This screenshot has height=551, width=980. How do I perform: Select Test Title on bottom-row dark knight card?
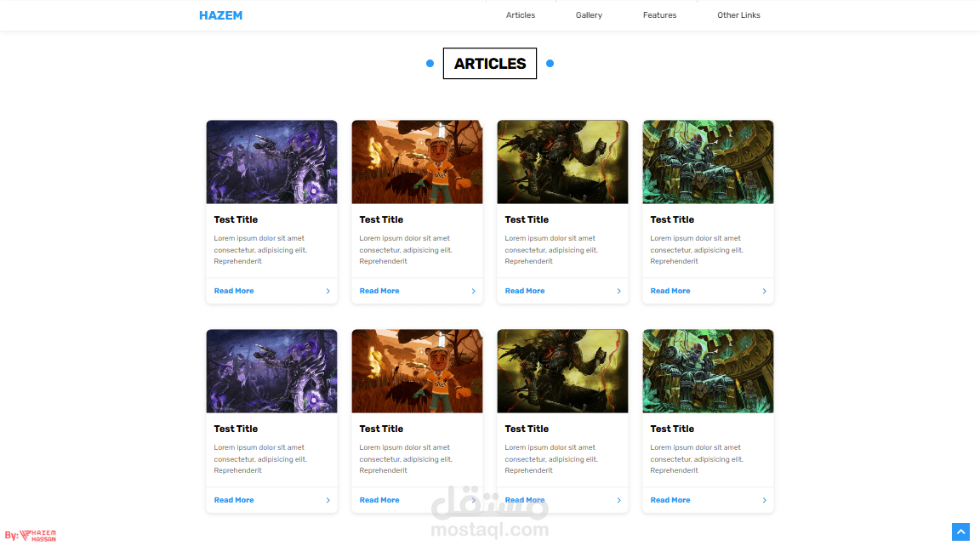527,429
